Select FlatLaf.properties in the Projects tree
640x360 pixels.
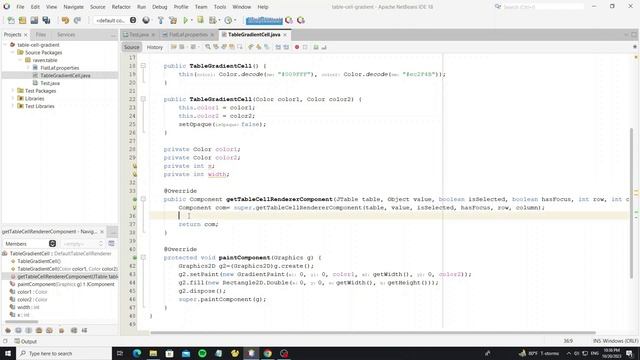coord(60,68)
